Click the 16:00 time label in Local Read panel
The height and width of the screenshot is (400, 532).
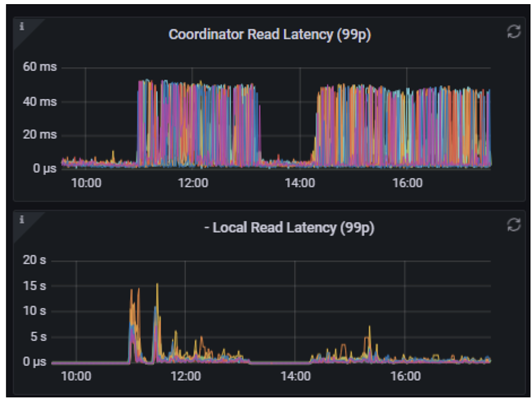coord(404,376)
